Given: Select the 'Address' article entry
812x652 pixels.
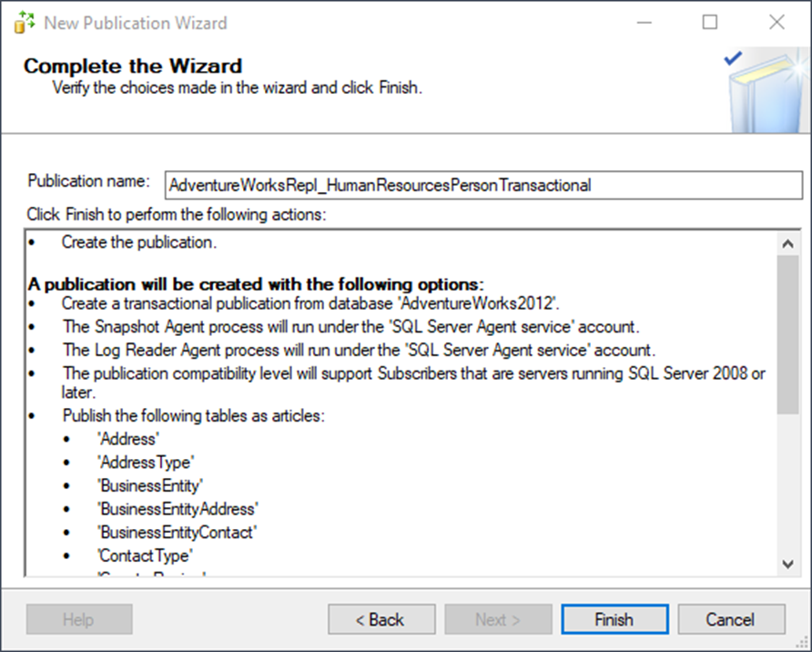Looking at the screenshot, I should point(128,439).
